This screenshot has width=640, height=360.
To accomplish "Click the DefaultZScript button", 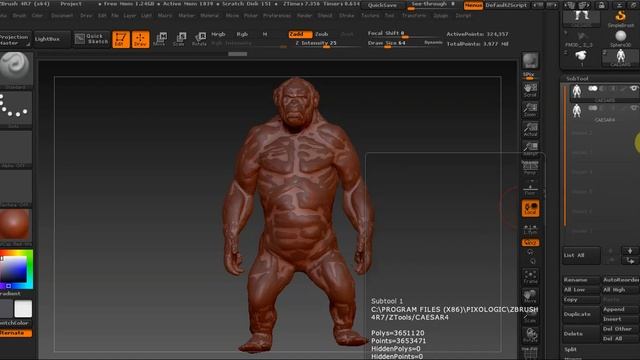I will [x=506, y=5].
